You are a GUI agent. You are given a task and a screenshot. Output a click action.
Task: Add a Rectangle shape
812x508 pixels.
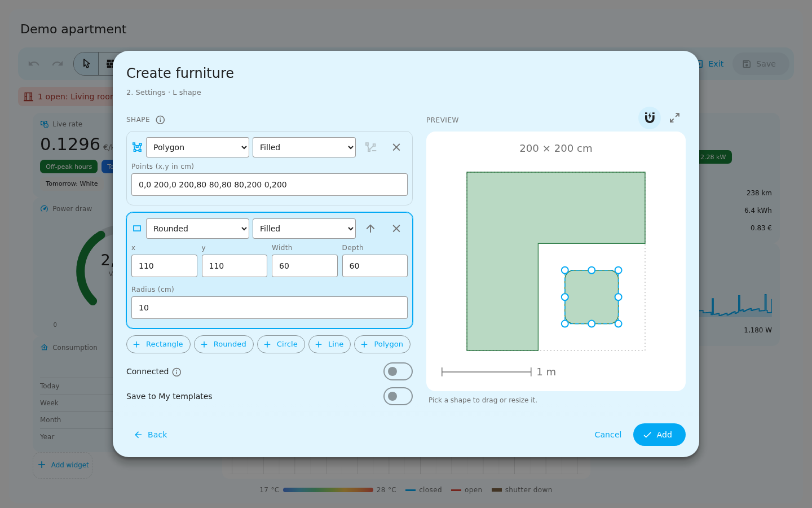pos(158,344)
